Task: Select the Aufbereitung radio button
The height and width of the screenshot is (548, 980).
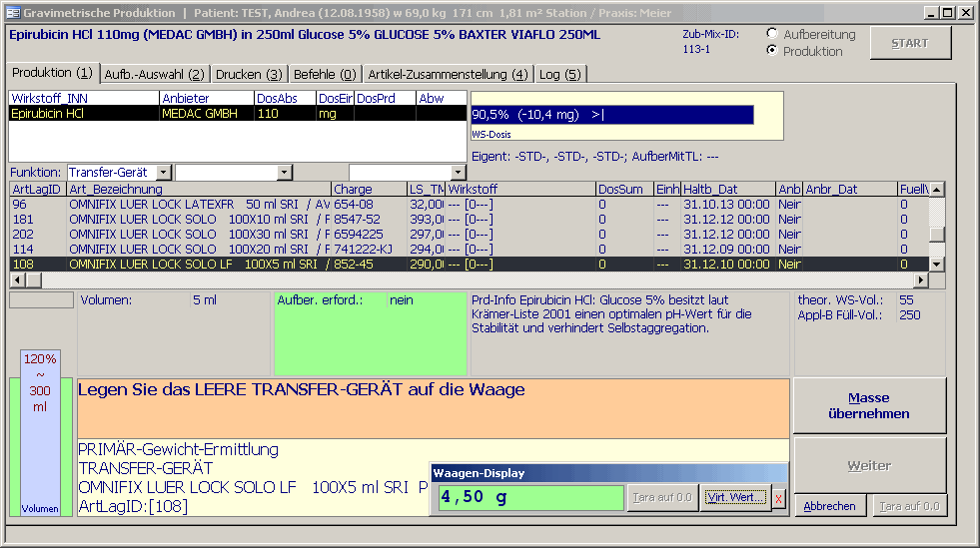Action: coord(772,34)
